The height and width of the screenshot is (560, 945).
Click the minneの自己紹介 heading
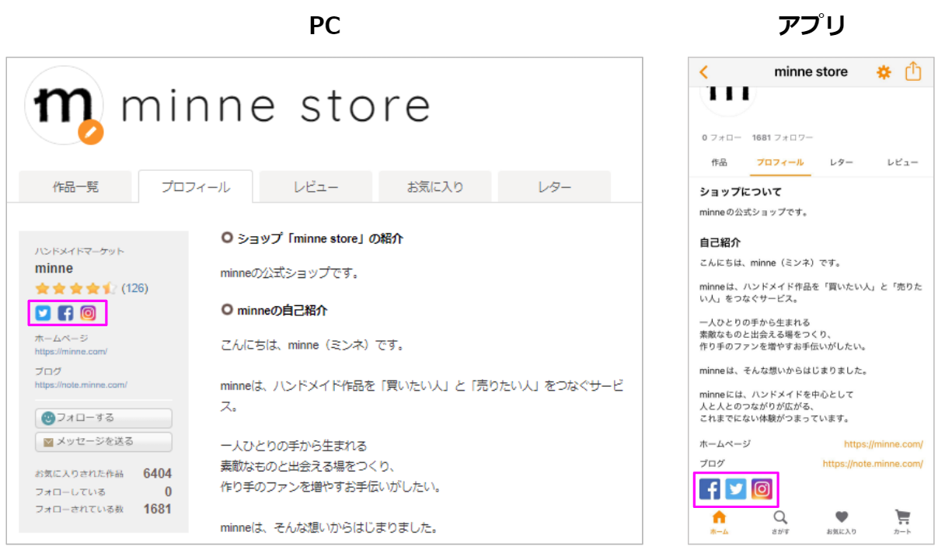point(281,310)
